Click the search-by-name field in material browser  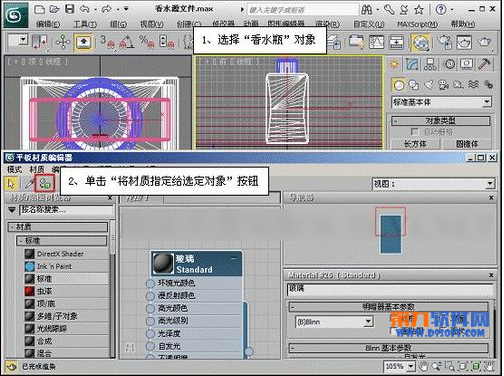coord(66,210)
